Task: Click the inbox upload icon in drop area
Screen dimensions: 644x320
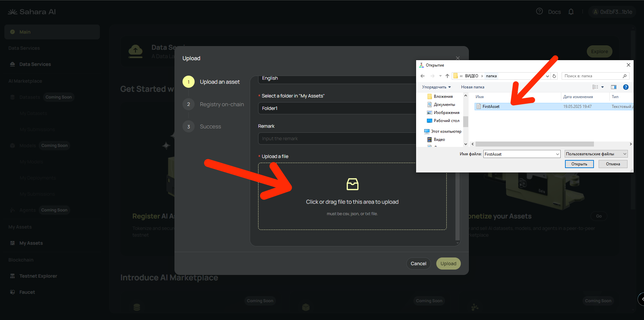Action: coord(352,184)
